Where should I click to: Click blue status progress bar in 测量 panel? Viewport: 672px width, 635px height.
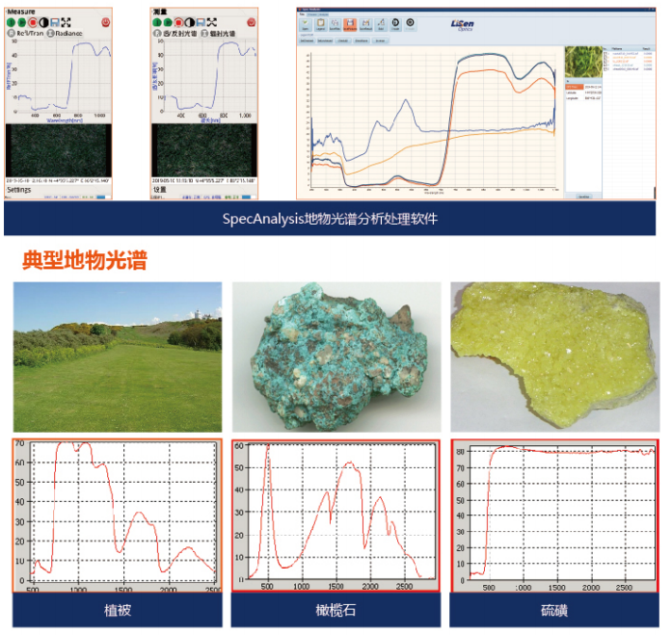pos(247,197)
